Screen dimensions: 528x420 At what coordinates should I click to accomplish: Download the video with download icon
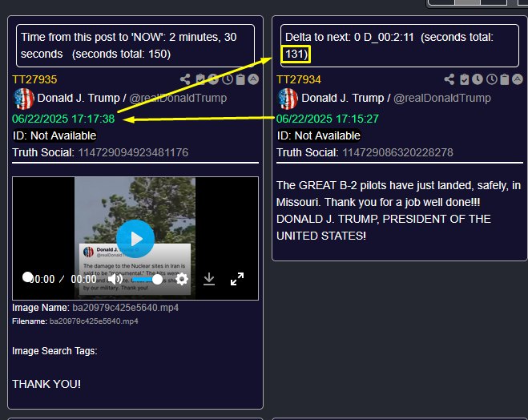209,279
